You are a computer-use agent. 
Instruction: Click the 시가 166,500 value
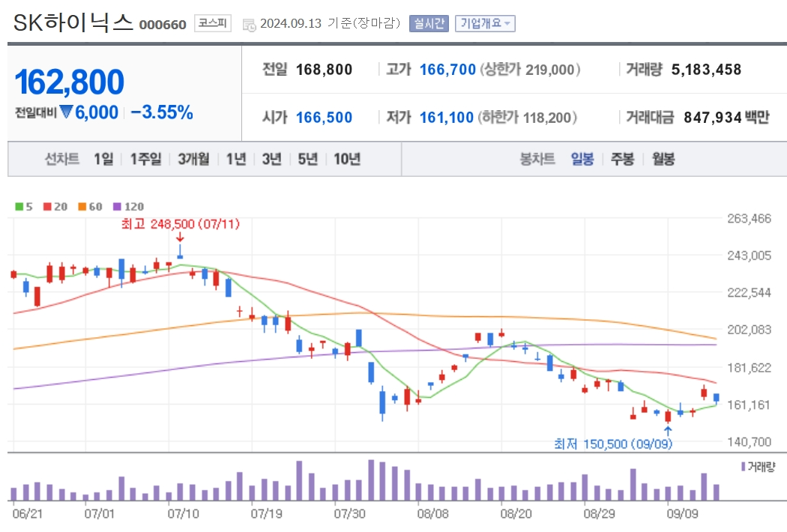pos(324,118)
